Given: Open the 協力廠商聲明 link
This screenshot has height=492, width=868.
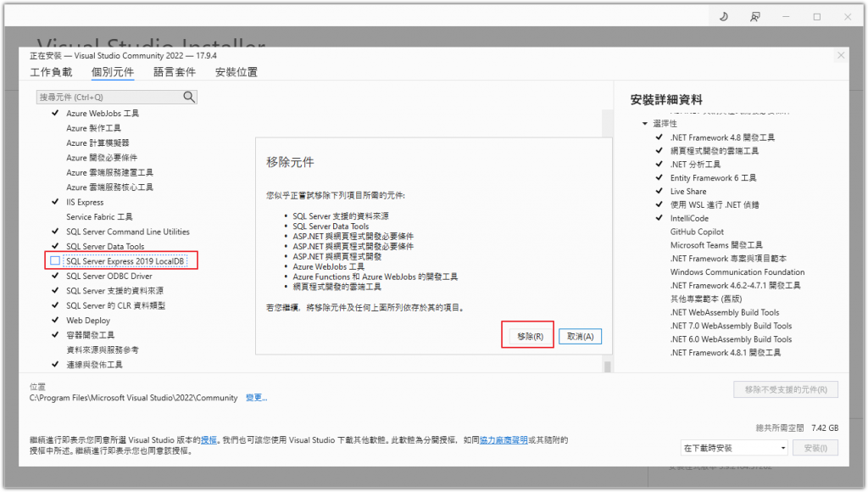Looking at the screenshot, I should click(x=504, y=440).
